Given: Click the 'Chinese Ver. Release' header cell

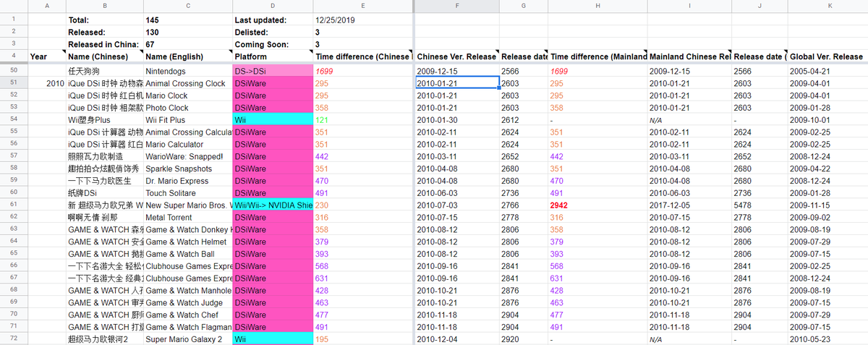Looking at the screenshot, I should coord(457,56).
